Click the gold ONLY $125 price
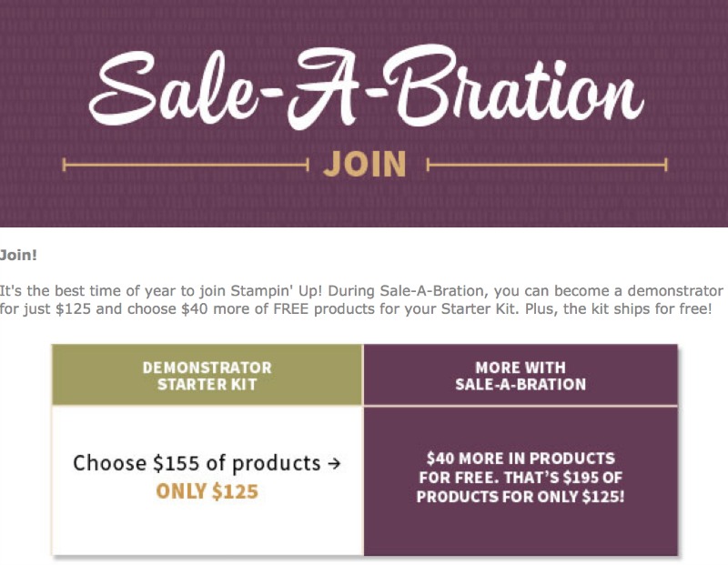 (207, 491)
